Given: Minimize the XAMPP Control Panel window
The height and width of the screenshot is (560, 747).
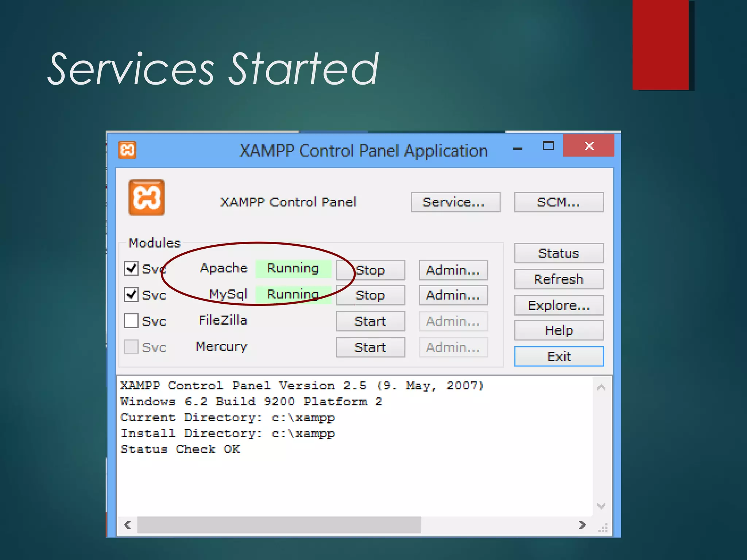Looking at the screenshot, I should [518, 148].
